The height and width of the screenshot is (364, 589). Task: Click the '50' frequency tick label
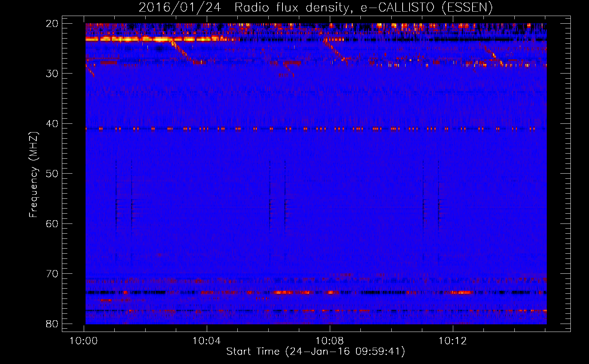(52, 174)
